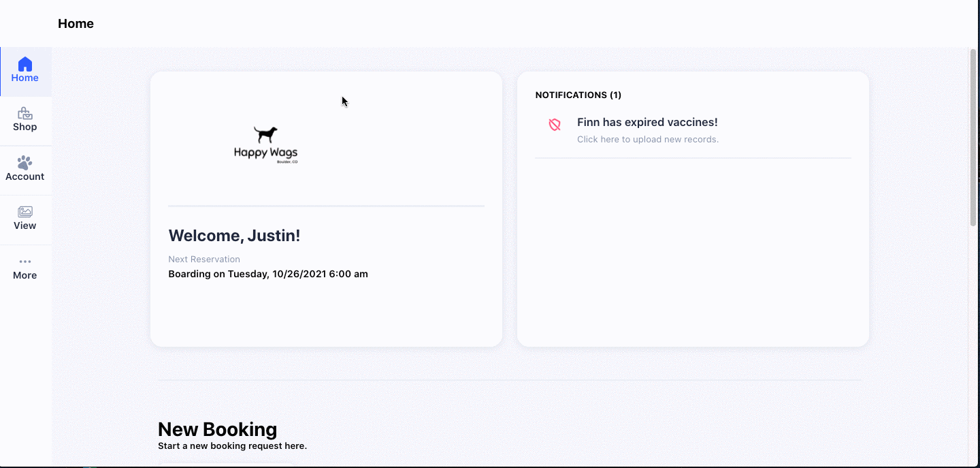Viewport: 980px width, 468px height.
Task: Click the Happy Wags dog logo
Action: [266, 143]
